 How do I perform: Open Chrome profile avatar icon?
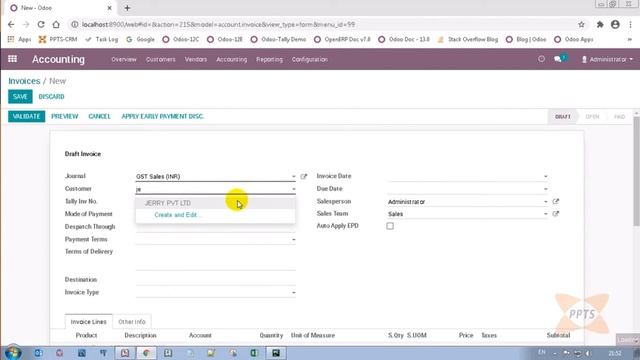(x=615, y=25)
